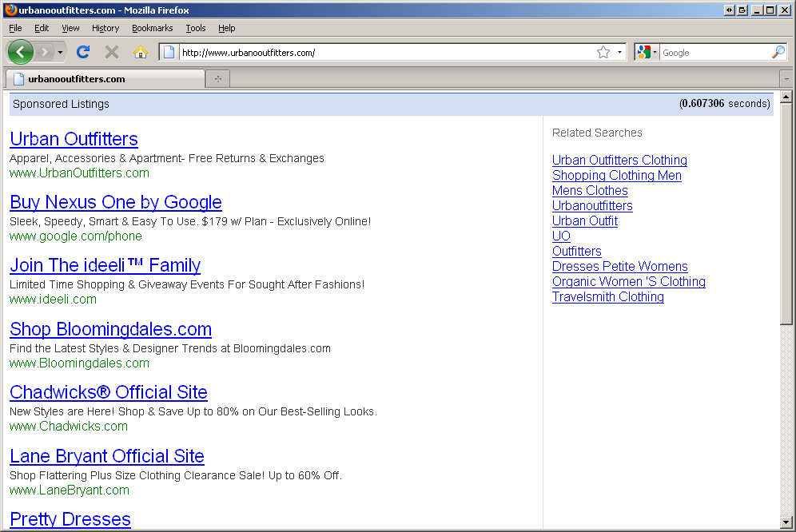Screen dimensions: 796x532
Task: Go to the Home page icon
Action: (x=141, y=52)
